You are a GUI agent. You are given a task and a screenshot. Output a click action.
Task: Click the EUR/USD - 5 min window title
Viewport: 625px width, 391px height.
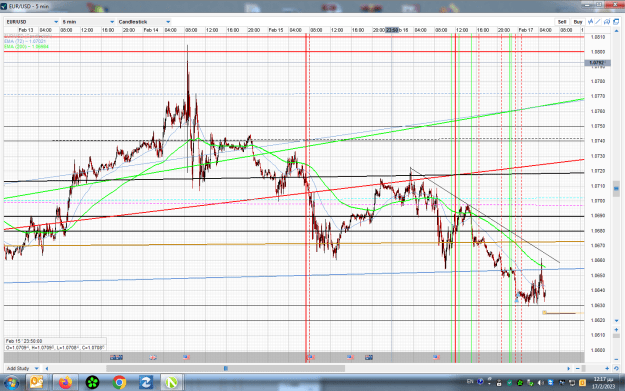click(x=29, y=6)
